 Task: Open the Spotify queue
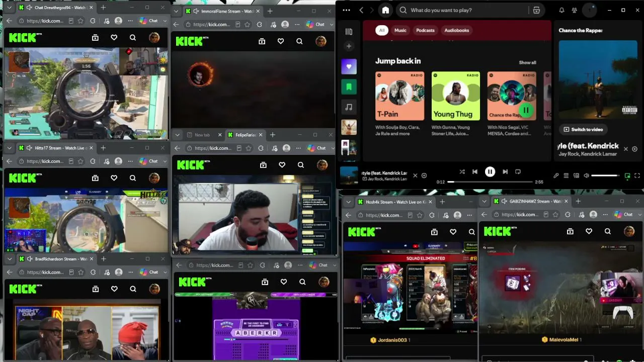566,175
